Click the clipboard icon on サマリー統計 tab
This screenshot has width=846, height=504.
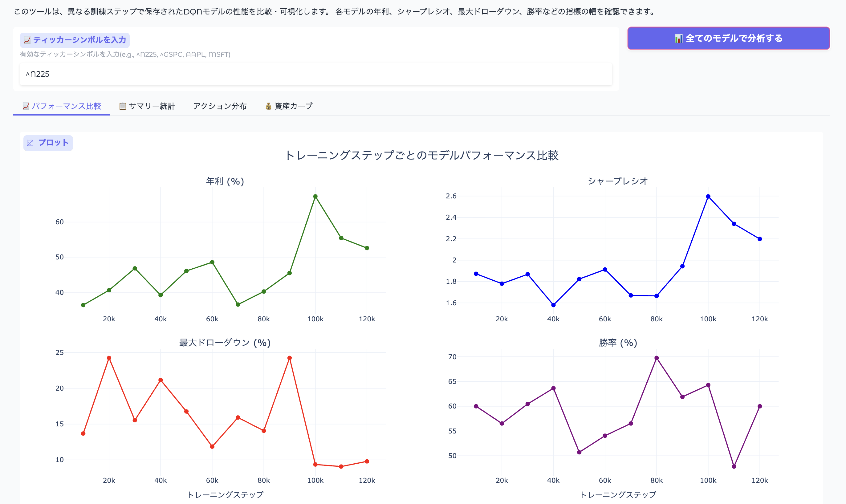pos(122,106)
